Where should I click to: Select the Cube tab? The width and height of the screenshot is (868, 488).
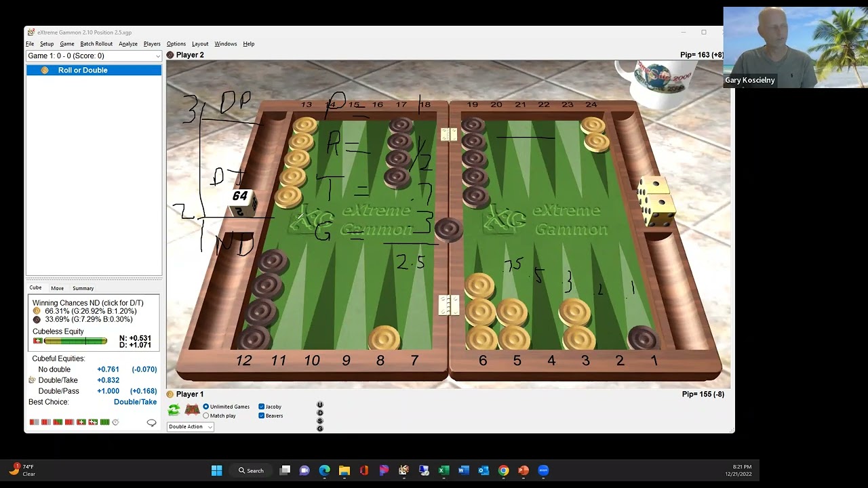(x=35, y=288)
